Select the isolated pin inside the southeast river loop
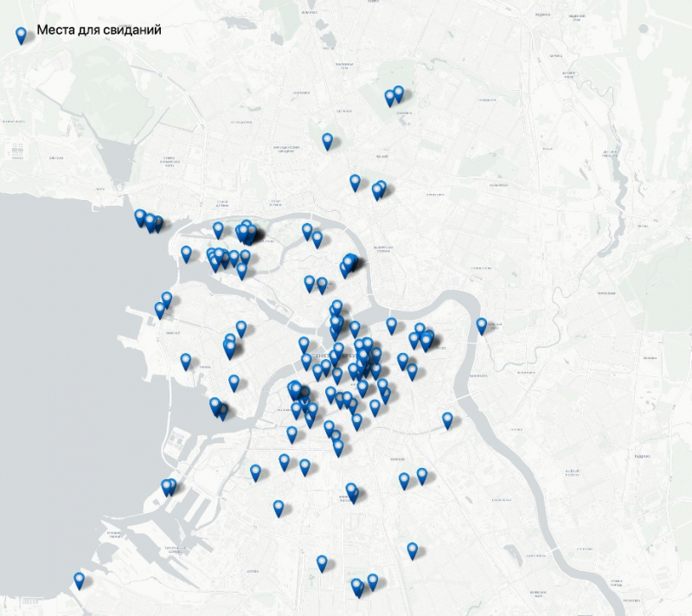The height and width of the screenshot is (616, 692). click(x=448, y=420)
